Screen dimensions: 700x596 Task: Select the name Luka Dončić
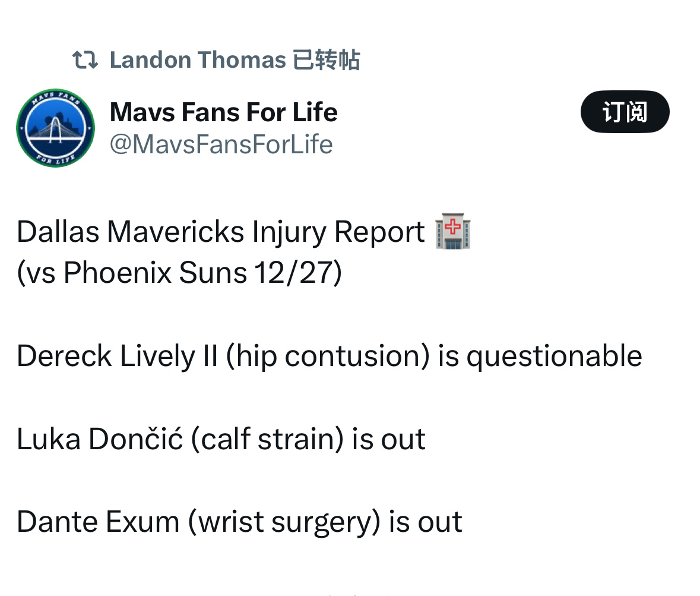pyautogui.click(x=100, y=439)
